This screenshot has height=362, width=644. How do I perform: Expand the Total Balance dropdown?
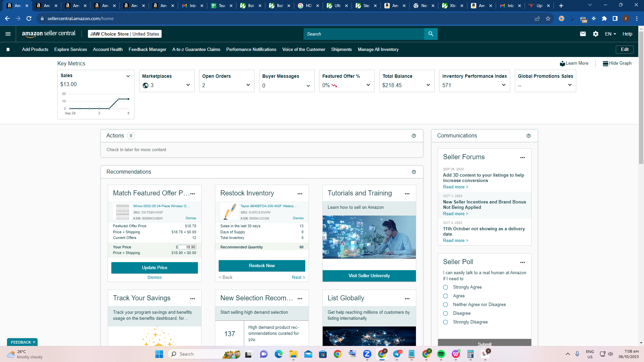[x=428, y=85]
